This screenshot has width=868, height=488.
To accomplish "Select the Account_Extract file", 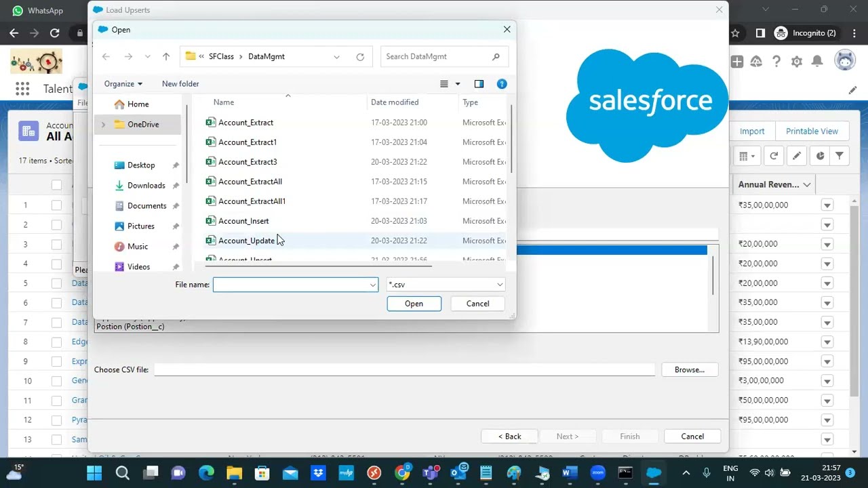I will click(245, 123).
